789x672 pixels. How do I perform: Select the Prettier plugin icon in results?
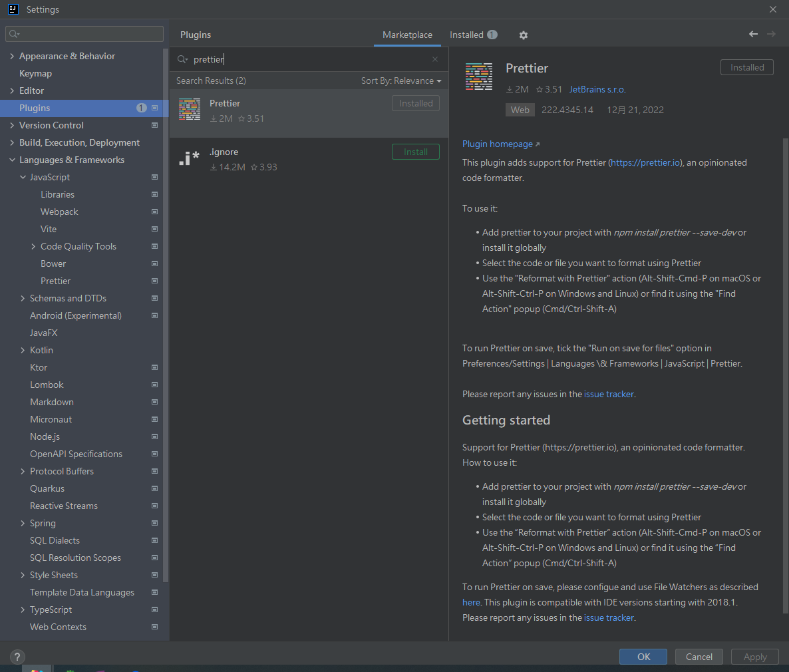(x=190, y=109)
